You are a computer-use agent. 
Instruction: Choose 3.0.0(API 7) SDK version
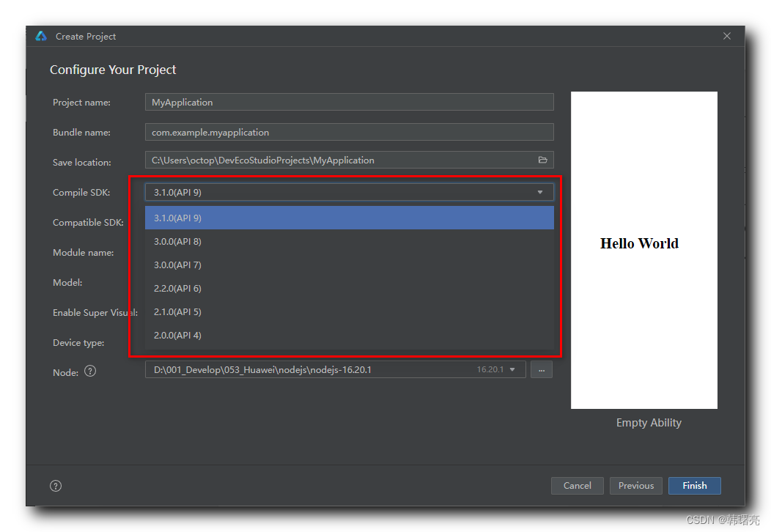pyautogui.click(x=349, y=265)
